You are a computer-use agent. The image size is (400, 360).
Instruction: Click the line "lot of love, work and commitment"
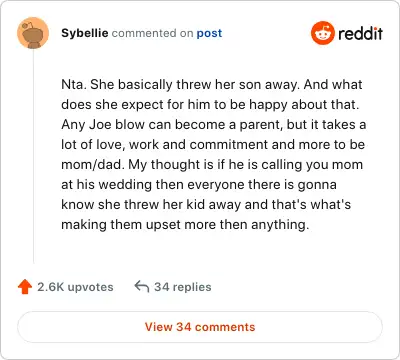tap(213, 145)
